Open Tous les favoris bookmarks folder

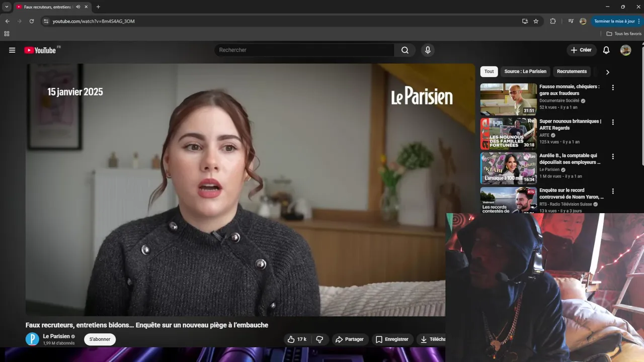(x=624, y=34)
